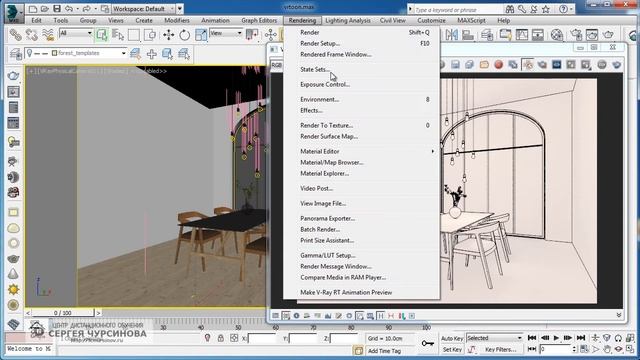The width and height of the screenshot is (640, 360).
Task: Toggle Auto Key animation mode
Action: tap(452, 338)
